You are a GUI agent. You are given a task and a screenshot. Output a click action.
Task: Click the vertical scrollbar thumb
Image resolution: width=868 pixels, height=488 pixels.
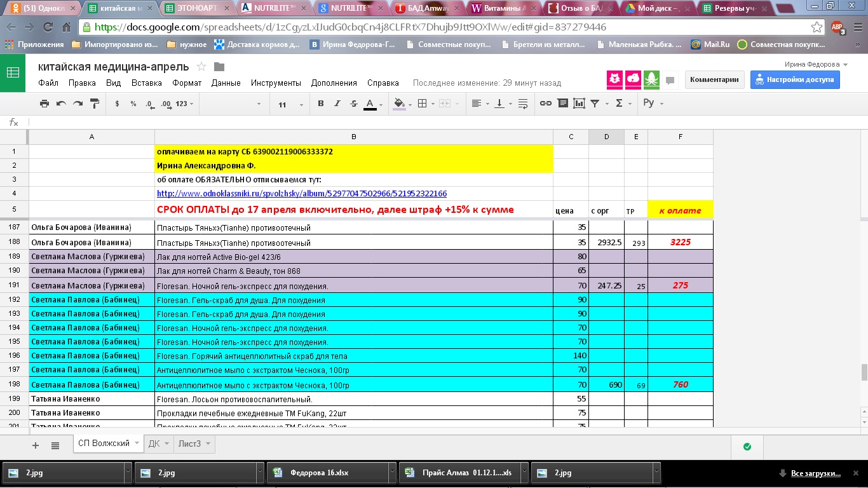pyautogui.click(x=864, y=372)
